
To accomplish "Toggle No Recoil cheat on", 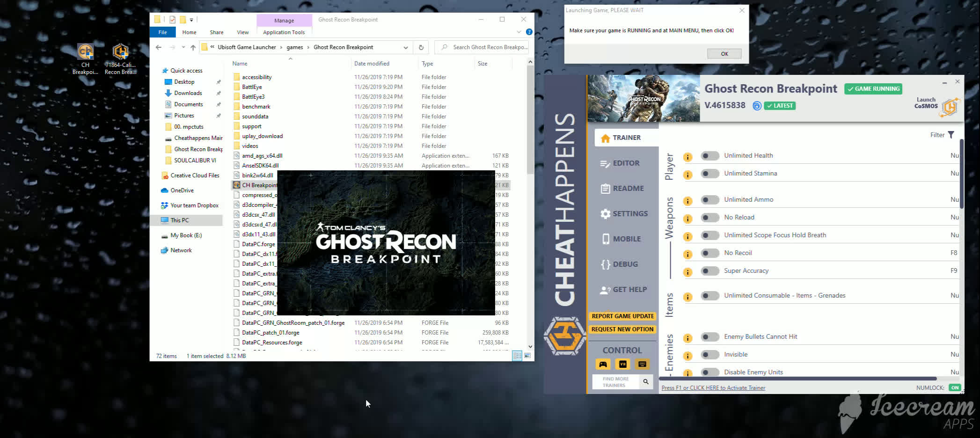I will pyautogui.click(x=709, y=253).
